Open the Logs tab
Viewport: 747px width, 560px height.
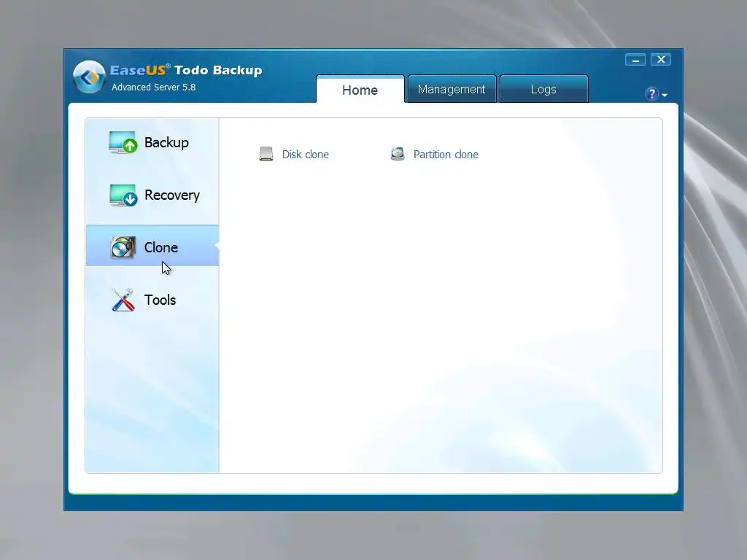point(543,89)
